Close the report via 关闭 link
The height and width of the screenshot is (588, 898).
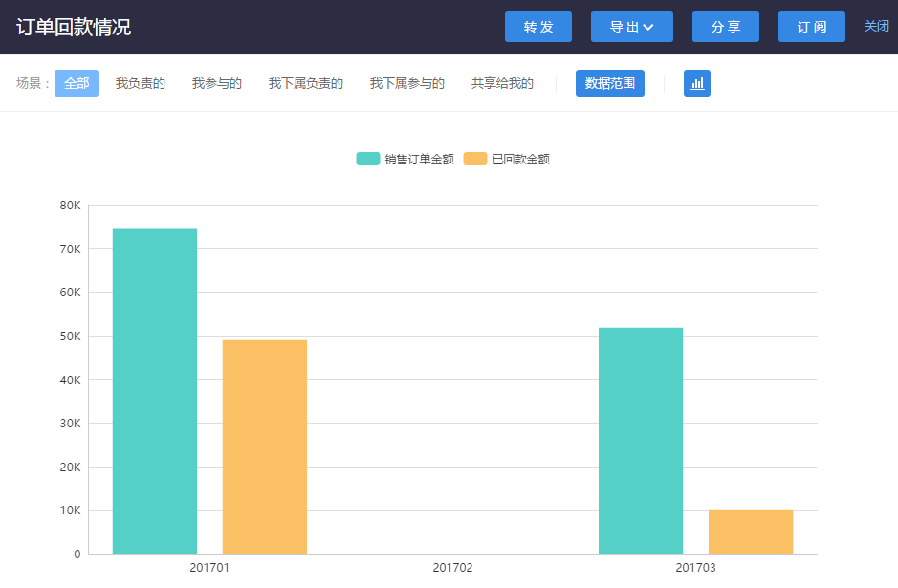tap(876, 27)
